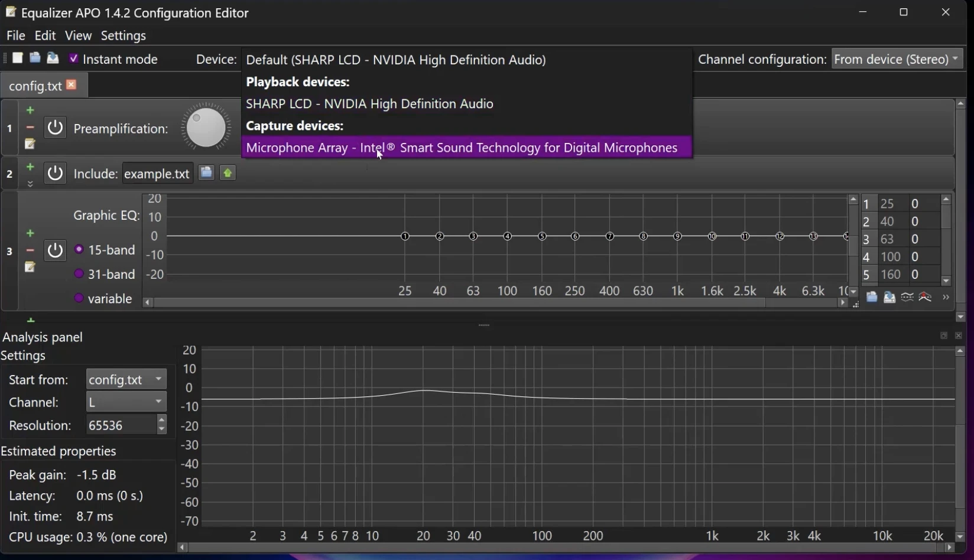Toggle power button of Preamplification filter
The width and height of the screenshot is (974, 560).
coord(55,128)
